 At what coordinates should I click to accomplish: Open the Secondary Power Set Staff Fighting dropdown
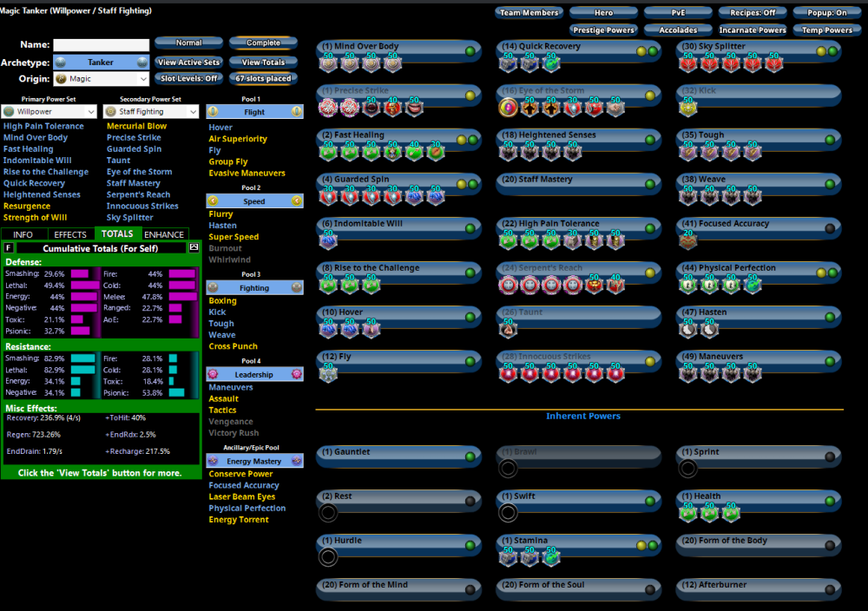pyautogui.click(x=150, y=112)
